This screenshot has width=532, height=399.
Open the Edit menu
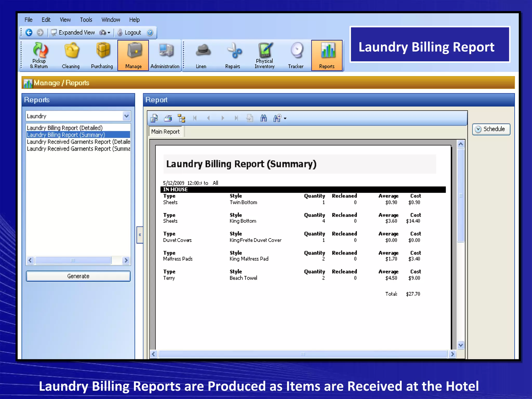(46, 20)
